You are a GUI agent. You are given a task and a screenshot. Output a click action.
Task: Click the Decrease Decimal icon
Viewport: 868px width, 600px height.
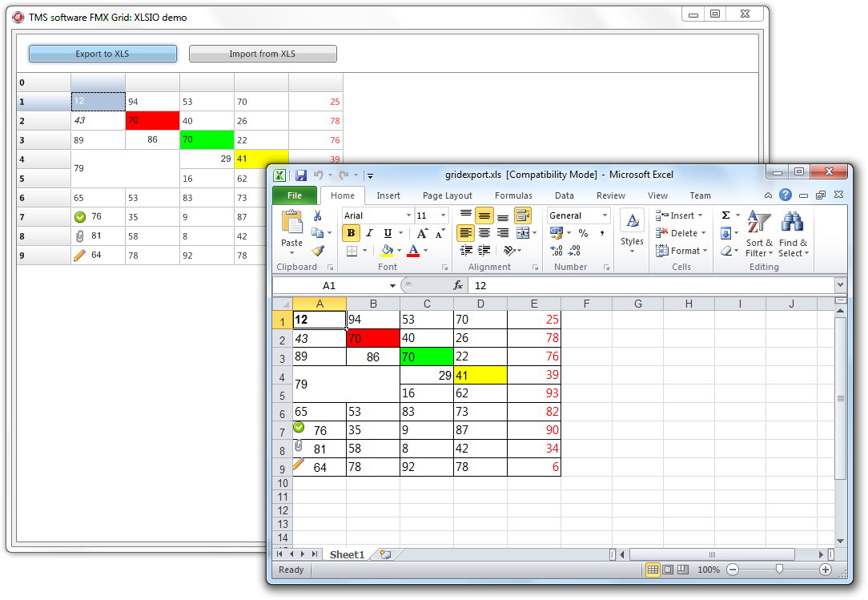[575, 251]
